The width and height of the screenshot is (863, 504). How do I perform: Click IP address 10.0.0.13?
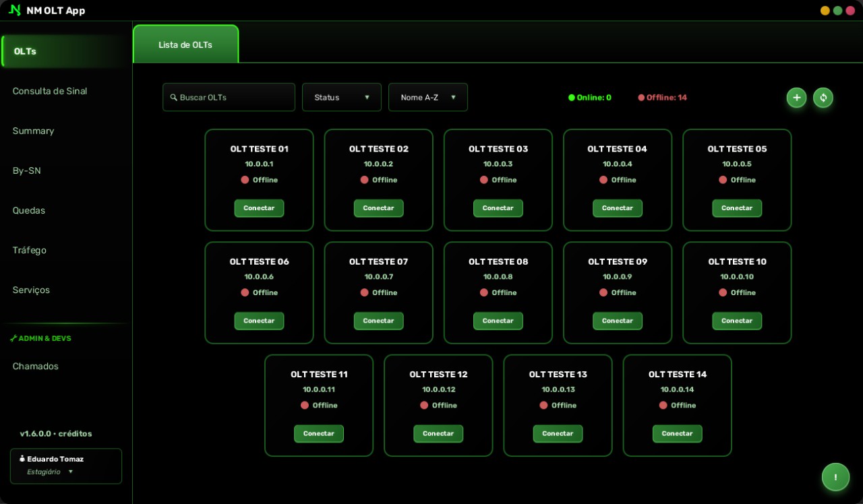558,389
